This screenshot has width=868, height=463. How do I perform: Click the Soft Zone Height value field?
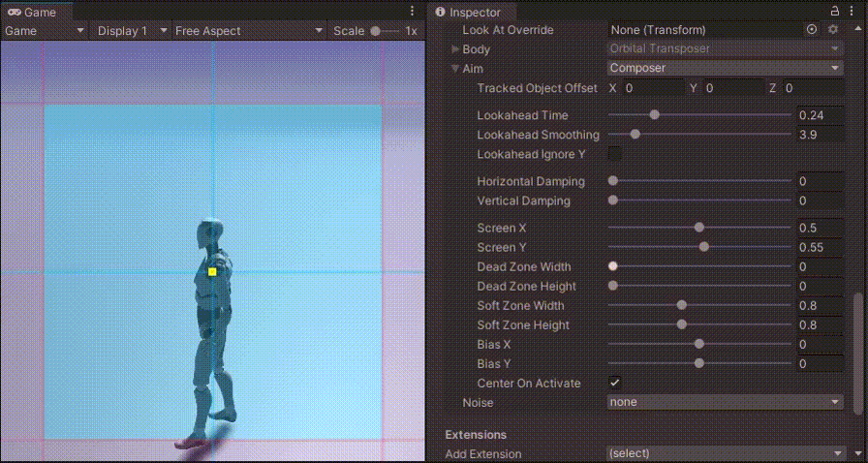pos(821,324)
